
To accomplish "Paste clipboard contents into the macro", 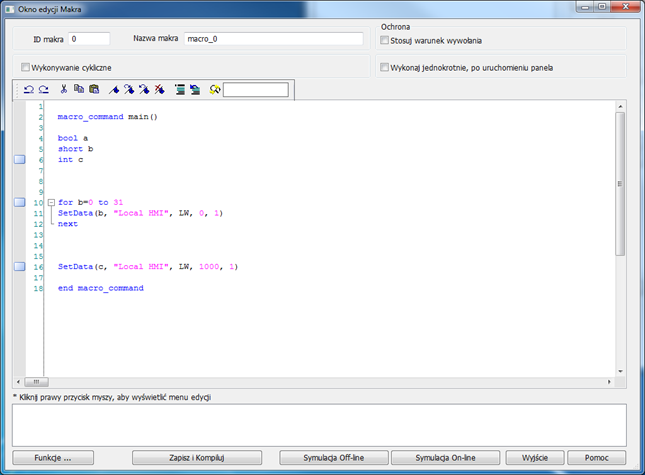I will click(x=94, y=89).
